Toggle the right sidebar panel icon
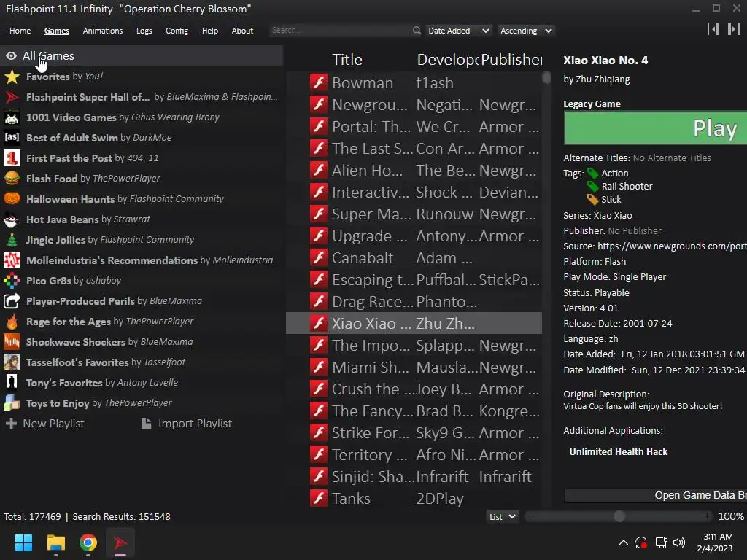 [734, 29]
